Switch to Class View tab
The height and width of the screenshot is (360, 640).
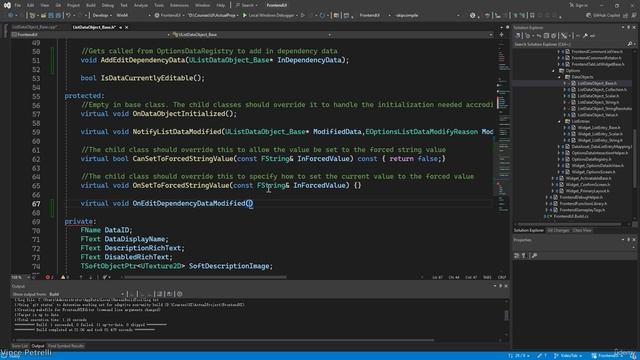tap(582, 231)
